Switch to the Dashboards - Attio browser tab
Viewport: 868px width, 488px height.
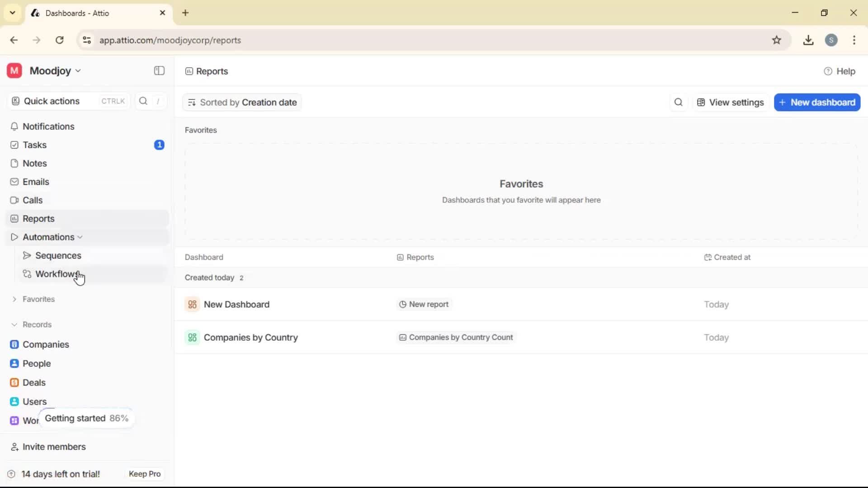(90, 13)
